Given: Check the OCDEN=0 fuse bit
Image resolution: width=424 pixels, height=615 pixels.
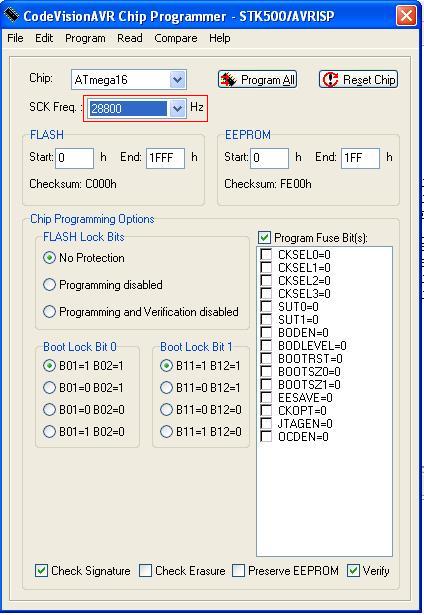Looking at the screenshot, I should (266, 436).
